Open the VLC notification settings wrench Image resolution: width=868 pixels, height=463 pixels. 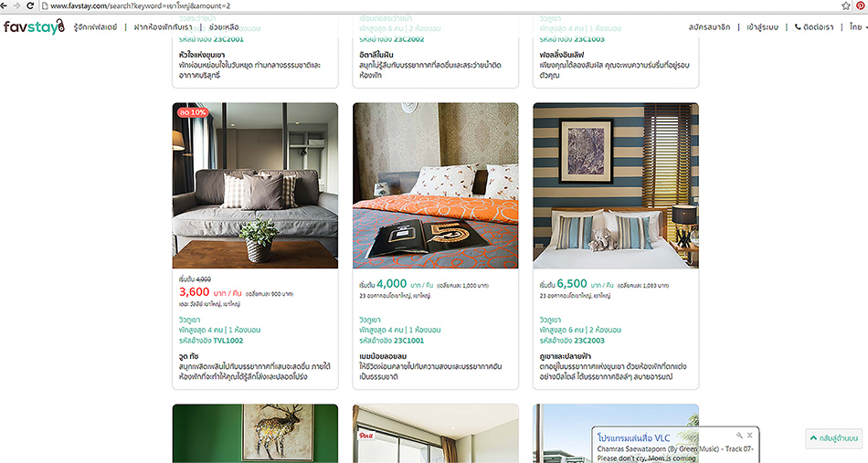point(739,436)
